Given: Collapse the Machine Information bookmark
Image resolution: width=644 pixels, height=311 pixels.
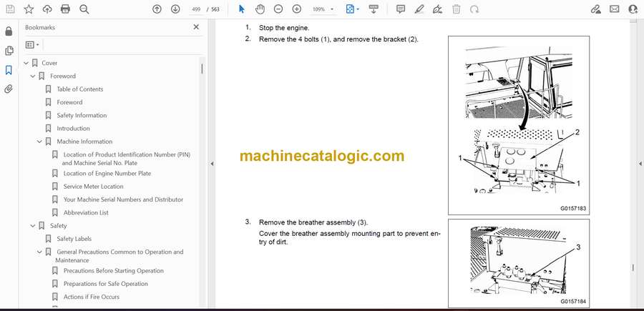Looking at the screenshot, I should tap(39, 142).
